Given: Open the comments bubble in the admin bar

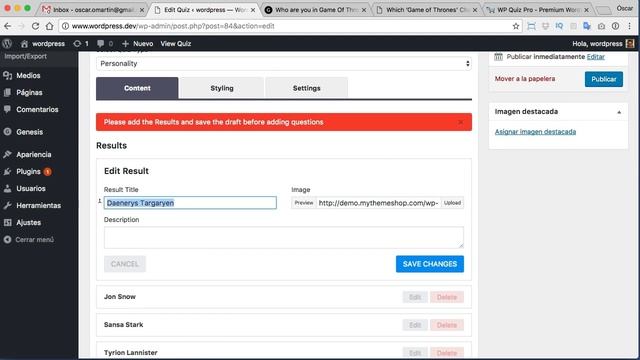Looking at the screenshot, I should (x=104, y=44).
